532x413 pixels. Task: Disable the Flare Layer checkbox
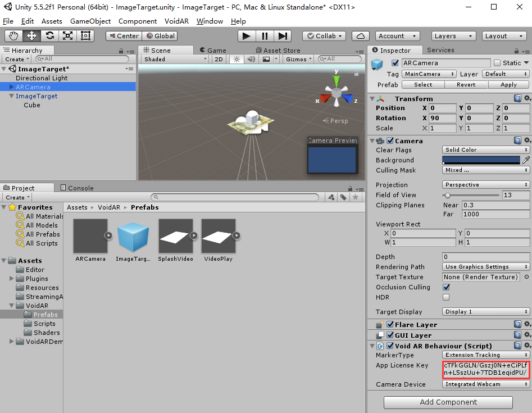click(390, 324)
